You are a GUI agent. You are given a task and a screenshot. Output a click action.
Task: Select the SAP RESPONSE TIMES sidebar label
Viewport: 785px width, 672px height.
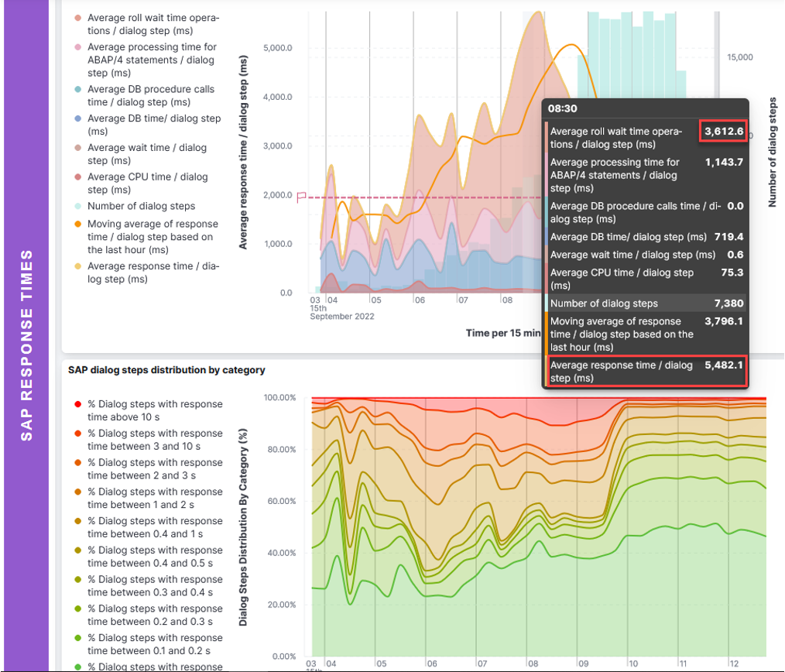tap(27, 345)
